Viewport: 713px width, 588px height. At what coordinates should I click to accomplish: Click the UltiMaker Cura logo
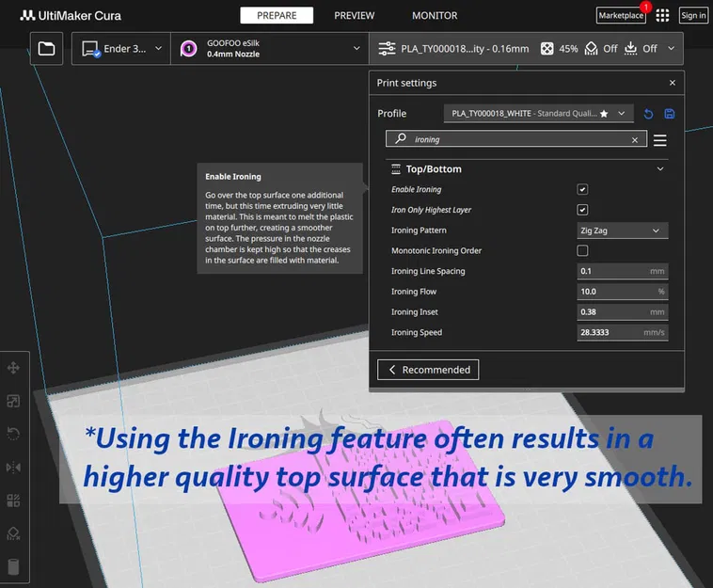coord(71,15)
